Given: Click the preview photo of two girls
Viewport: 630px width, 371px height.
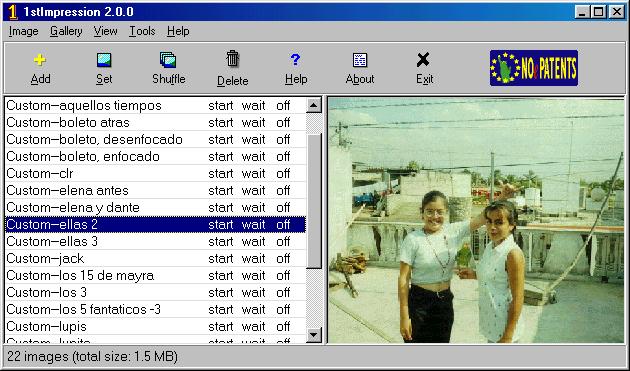Looking at the screenshot, I should click(x=476, y=220).
